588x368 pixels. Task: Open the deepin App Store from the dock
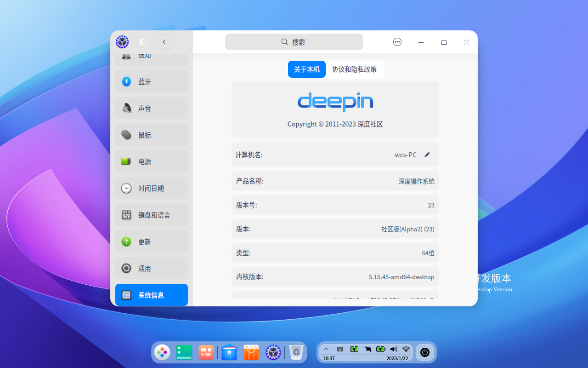(251, 352)
